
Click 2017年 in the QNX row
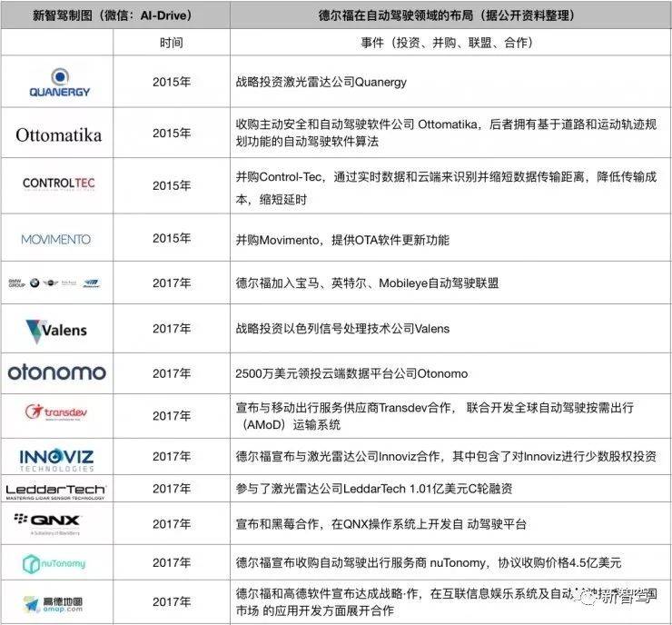click(x=172, y=524)
